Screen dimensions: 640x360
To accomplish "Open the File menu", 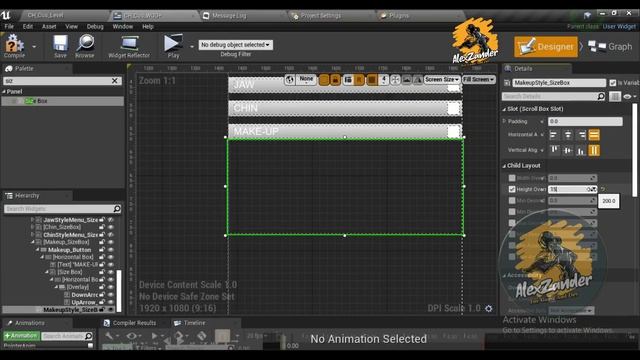I will point(9,27).
